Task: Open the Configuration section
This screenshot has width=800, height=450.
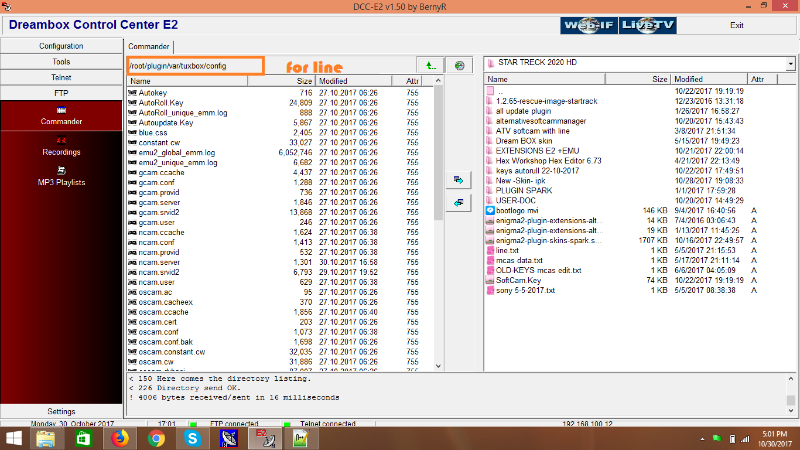Action: pos(61,46)
